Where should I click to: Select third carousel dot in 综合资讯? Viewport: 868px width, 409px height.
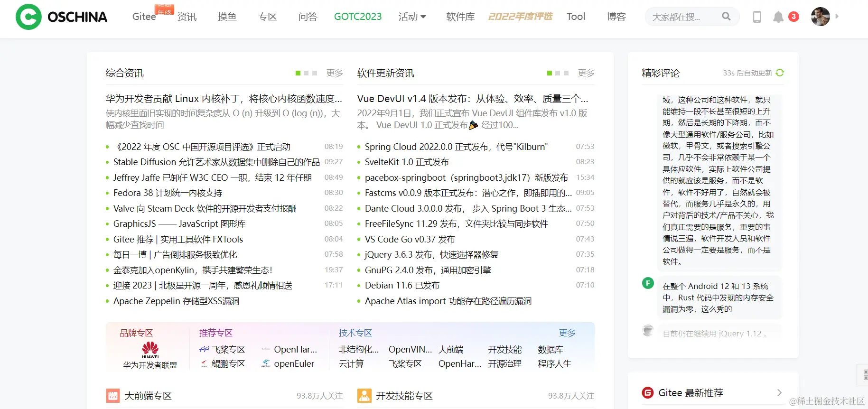click(x=315, y=73)
